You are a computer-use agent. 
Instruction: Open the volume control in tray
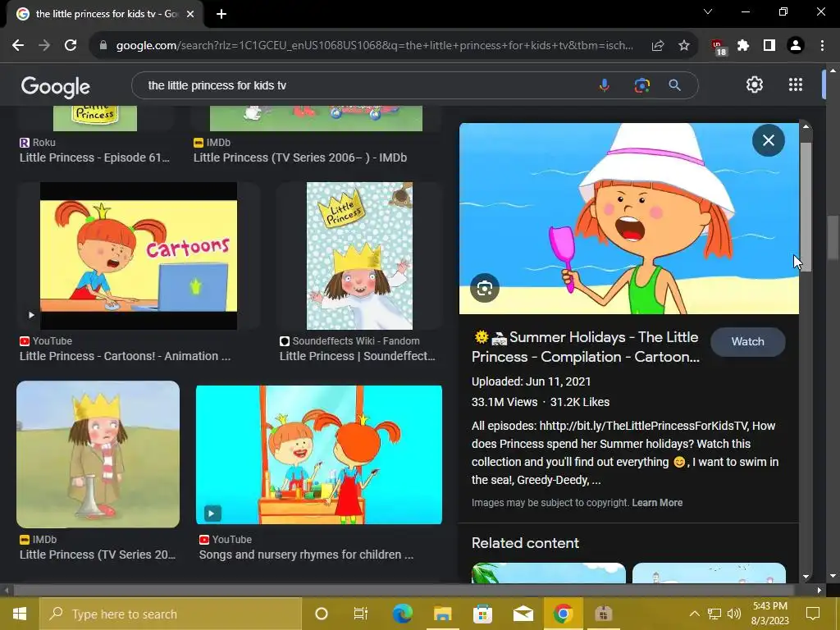tap(734, 614)
